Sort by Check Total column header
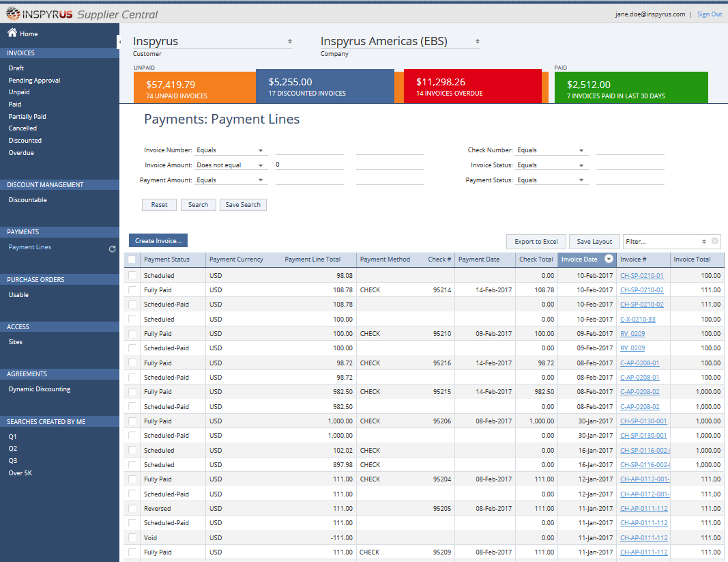Screen dimensions: 728x562 point(536,259)
